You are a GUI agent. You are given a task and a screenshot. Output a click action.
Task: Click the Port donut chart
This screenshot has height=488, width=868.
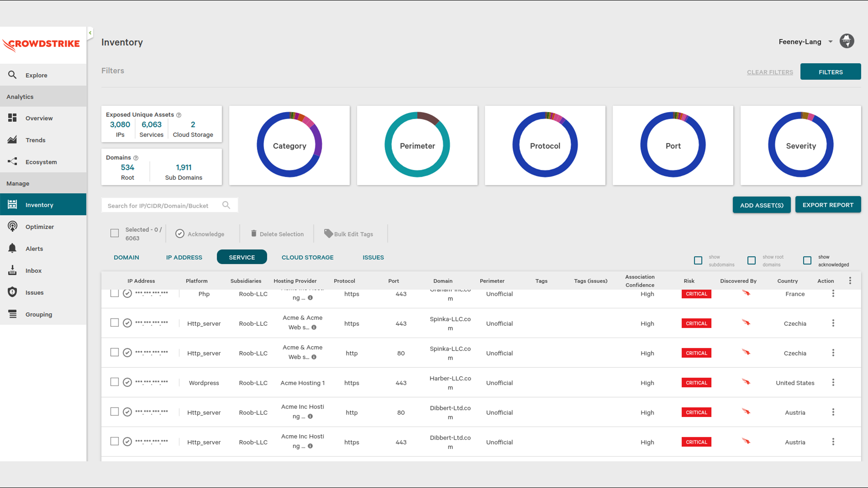pyautogui.click(x=673, y=145)
